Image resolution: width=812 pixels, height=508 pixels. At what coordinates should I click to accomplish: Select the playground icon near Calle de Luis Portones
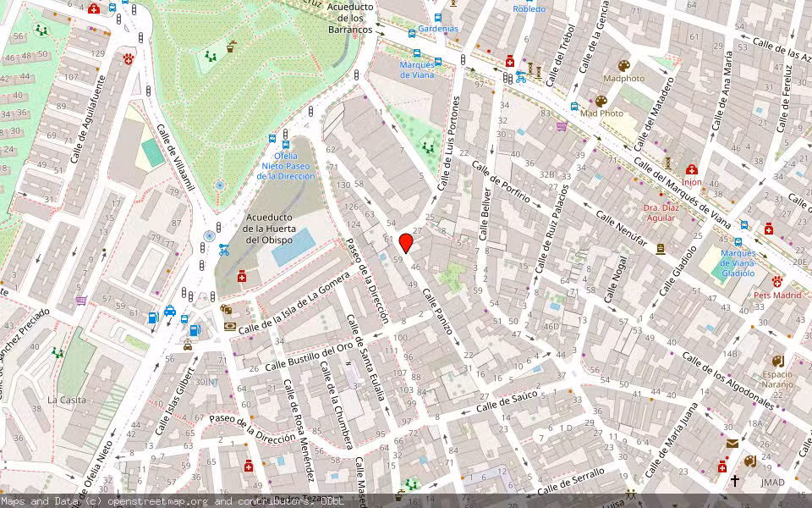pos(428,147)
